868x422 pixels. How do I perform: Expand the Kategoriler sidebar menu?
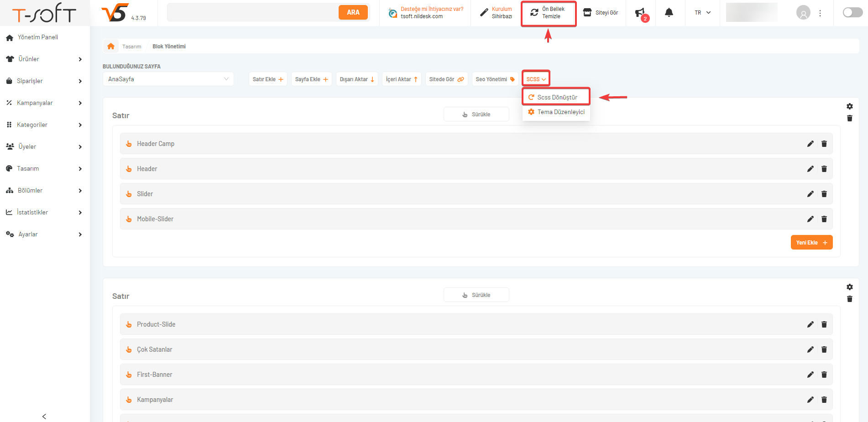point(45,125)
